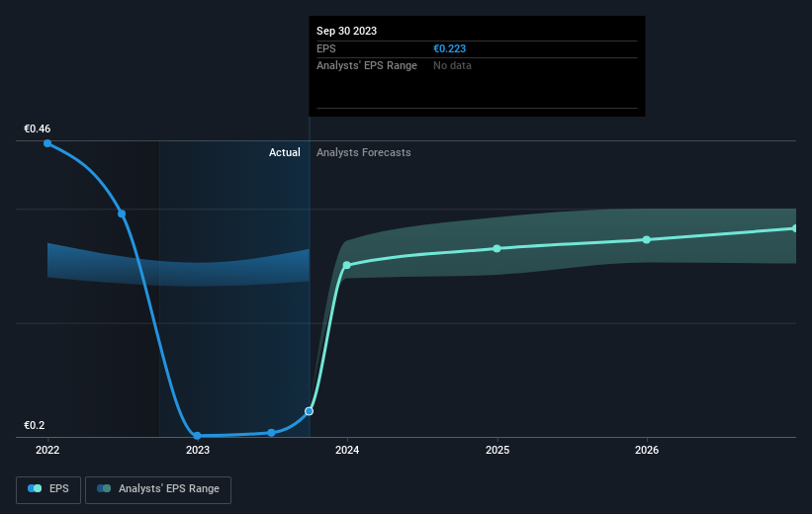Image resolution: width=812 pixels, height=514 pixels.
Task: Click the Sep 30 2023 tooltip date
Action: pyautogui.click(x=346, y=31)
